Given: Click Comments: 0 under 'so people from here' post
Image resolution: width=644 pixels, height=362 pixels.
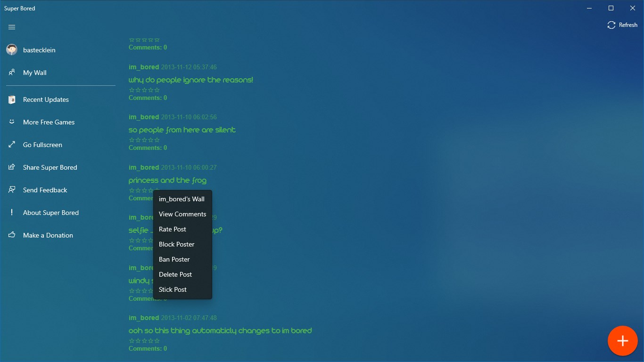Looking at the screenshot, I should click(x=148, y=148).
